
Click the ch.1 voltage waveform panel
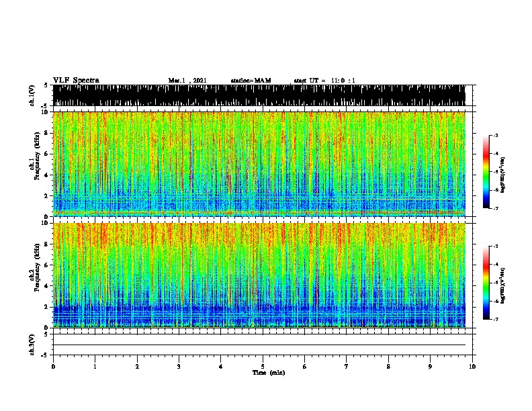tap(259, 95)
